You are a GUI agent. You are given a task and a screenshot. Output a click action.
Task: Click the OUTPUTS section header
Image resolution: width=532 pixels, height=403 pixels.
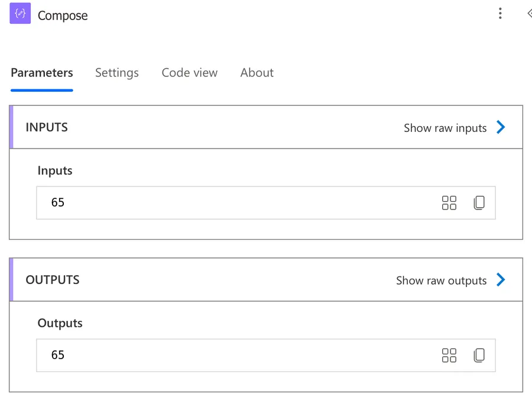(53, 280)
